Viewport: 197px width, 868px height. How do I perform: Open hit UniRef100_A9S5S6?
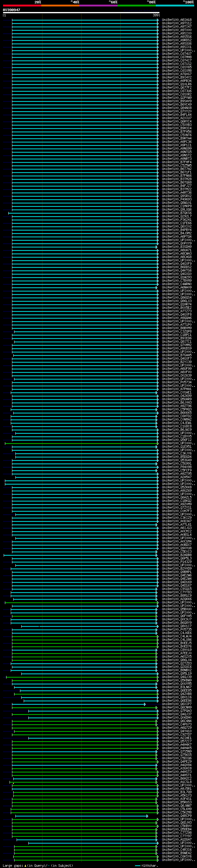click(177, 37)
